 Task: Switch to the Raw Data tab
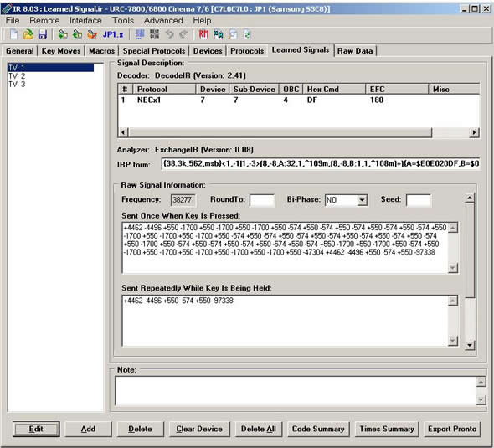[x=355, y=51]
